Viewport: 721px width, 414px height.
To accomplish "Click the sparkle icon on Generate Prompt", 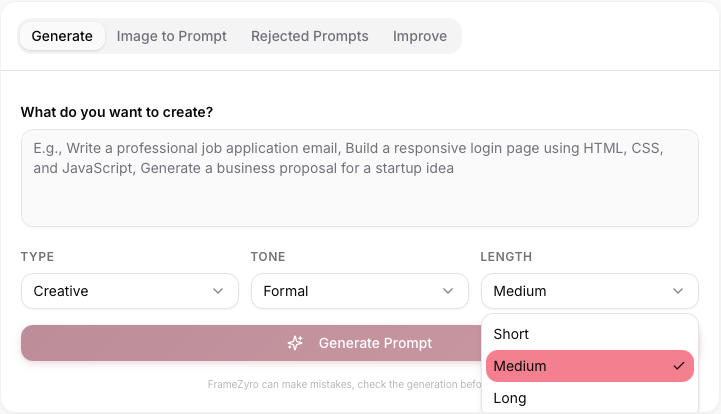I will (295, 343).
